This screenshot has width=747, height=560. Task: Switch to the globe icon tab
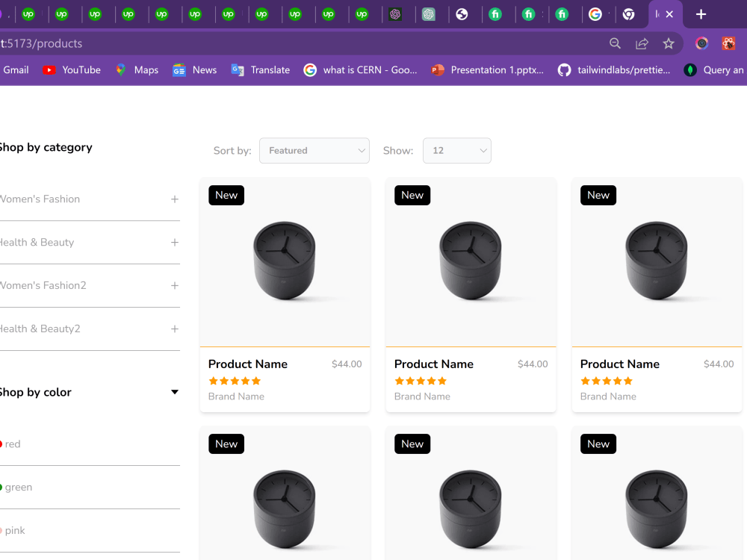(x=462, y=14)
